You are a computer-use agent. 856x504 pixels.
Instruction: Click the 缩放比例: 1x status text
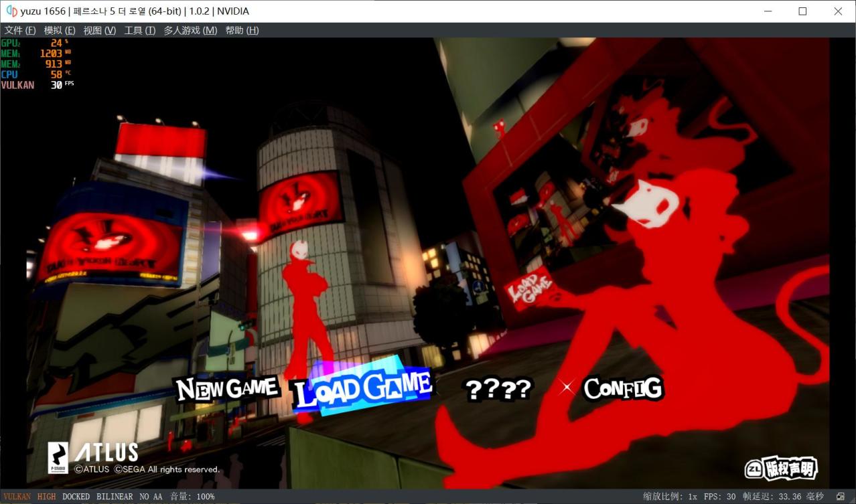click(x=670, y=497)
